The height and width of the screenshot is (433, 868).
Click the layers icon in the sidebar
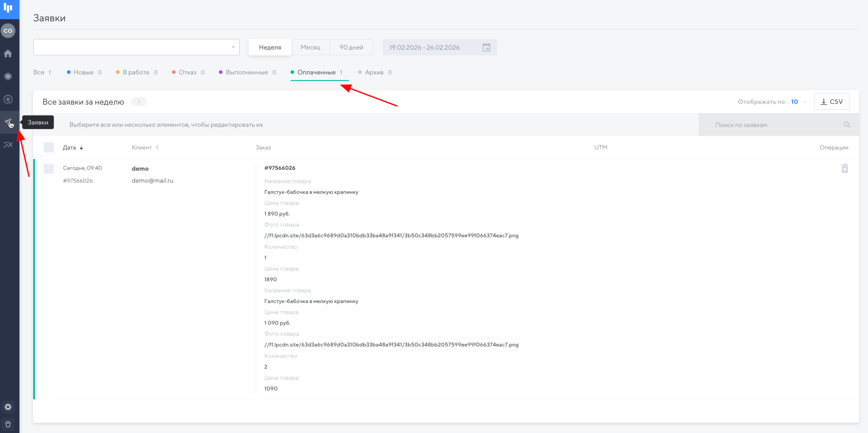pyautogui.click(x=8, y=76)
